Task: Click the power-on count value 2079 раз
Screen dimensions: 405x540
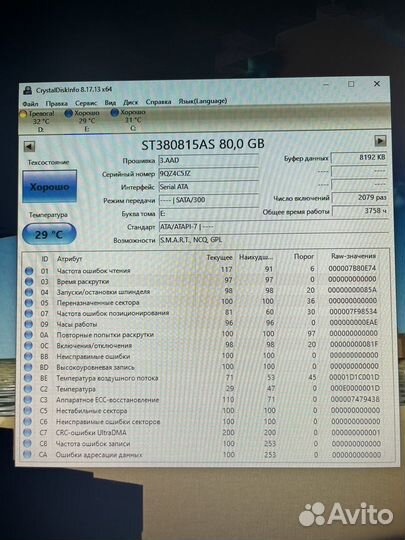Action: [360, 198]
